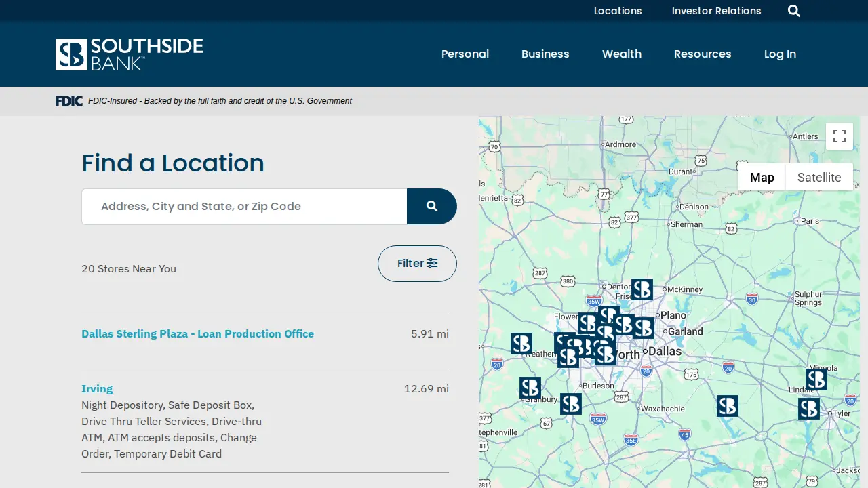Screen dimensions: 868x488
Task: Select the bank marker near Tyler
Action: coord(809,409)
